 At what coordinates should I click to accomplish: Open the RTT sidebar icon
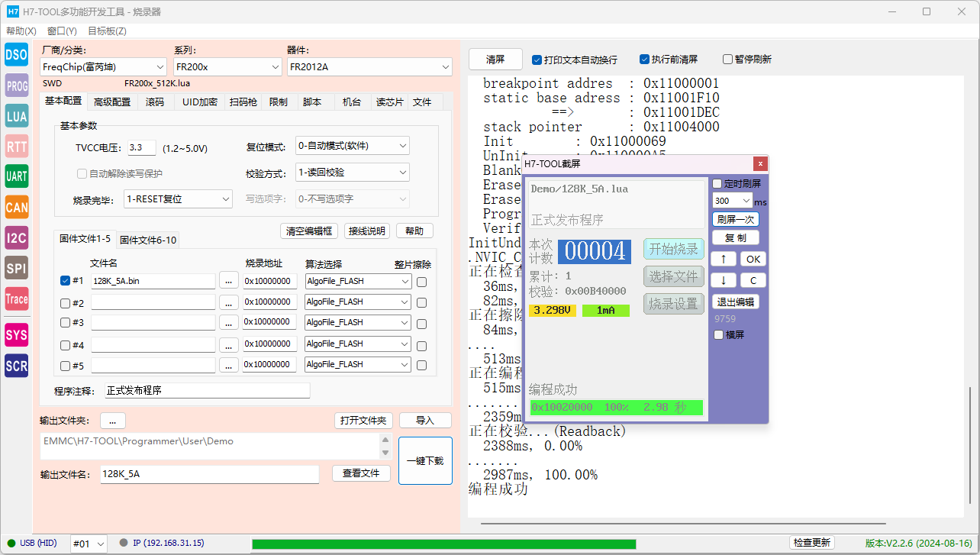coord(16,146)
